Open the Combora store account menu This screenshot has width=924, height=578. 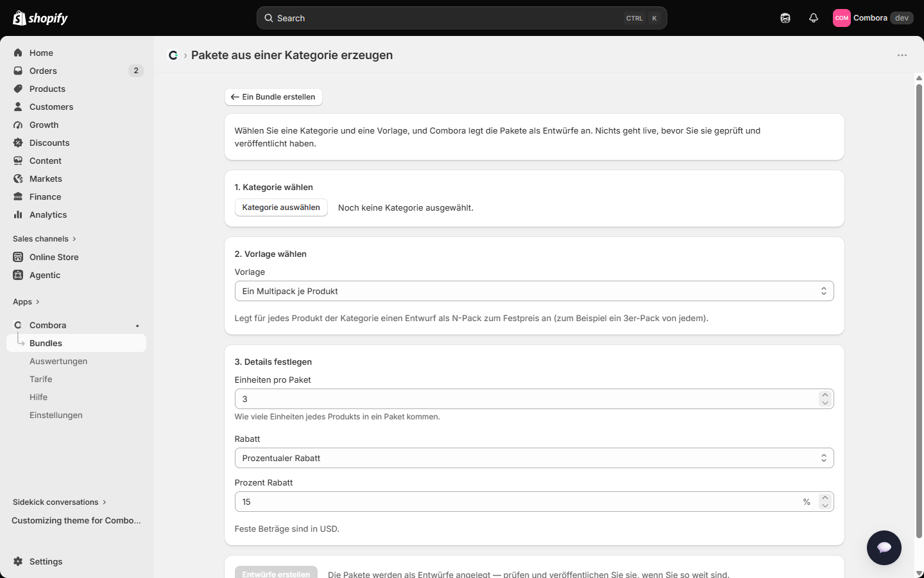click(873, 18)
